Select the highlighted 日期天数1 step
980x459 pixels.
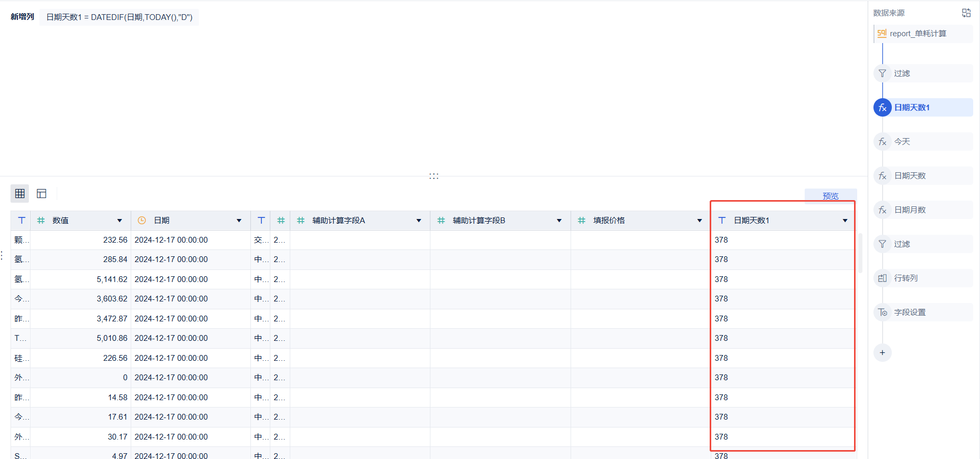tap(923, 108)
